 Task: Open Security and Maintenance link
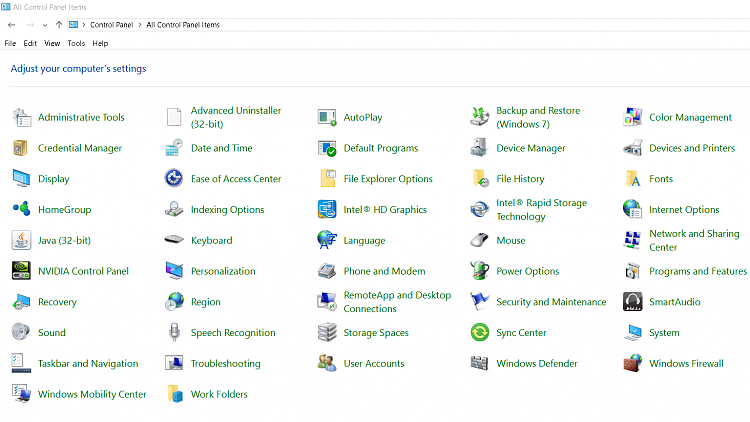point(551,301)
